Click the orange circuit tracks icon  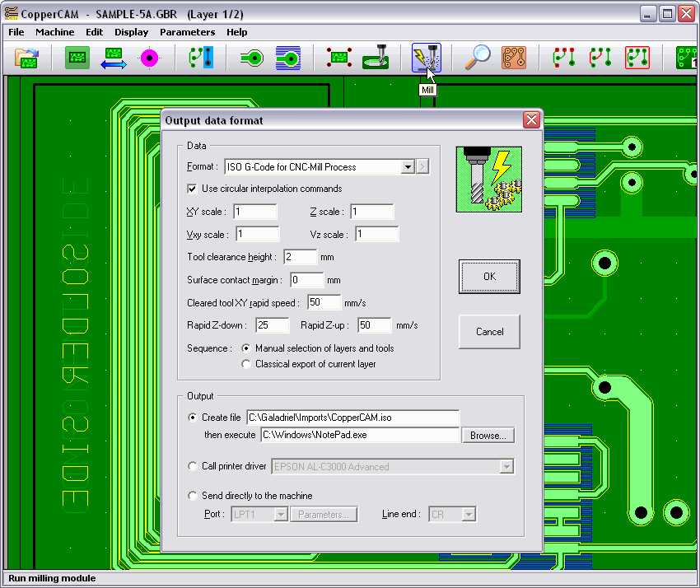click(x=514, y=58)
